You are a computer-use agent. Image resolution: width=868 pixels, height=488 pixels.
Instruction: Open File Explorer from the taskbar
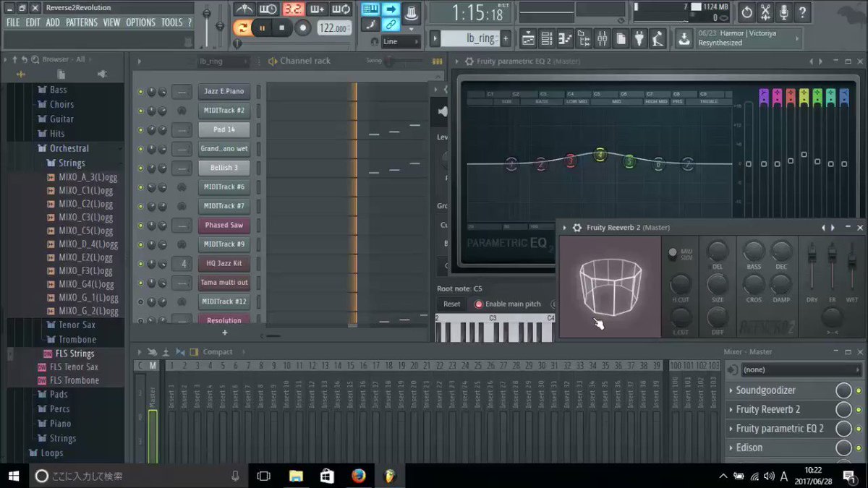(x=296, y=476)
